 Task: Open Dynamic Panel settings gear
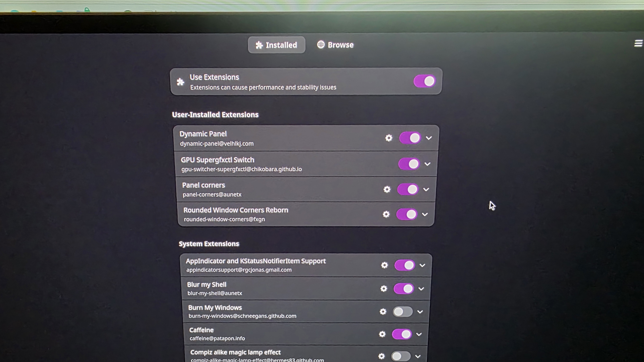click(x=389, y=138)
